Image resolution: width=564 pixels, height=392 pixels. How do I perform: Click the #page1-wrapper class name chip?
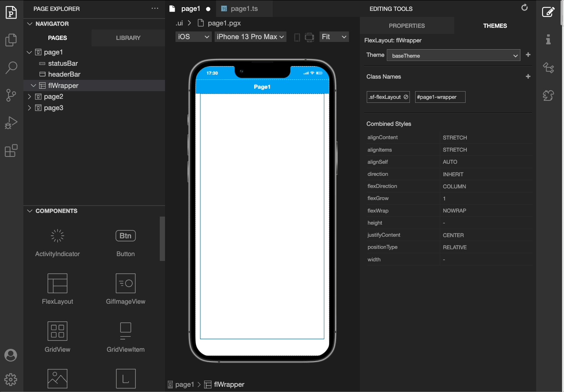pos(440,97)
